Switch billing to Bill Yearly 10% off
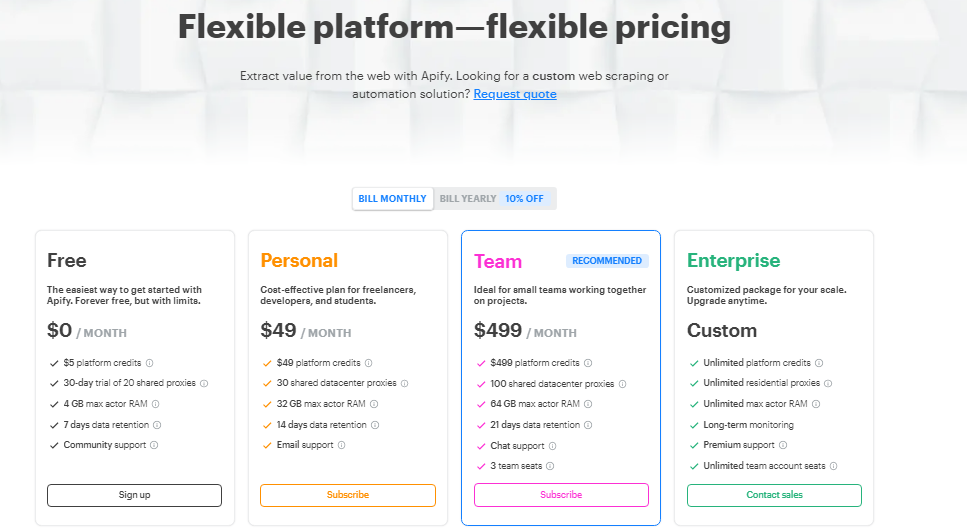967x531 pixels. click(x=494, y=199)
